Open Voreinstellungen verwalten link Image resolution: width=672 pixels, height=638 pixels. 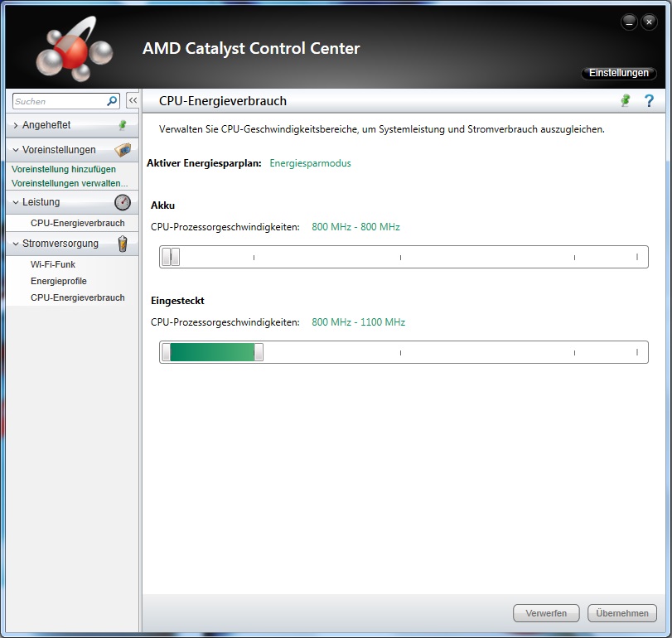(70, 183)
